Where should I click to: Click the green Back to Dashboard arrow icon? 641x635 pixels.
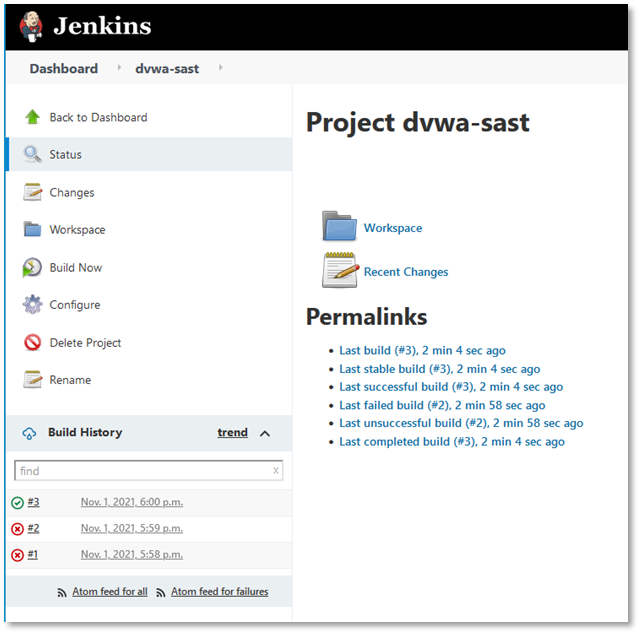coord(33,117)
